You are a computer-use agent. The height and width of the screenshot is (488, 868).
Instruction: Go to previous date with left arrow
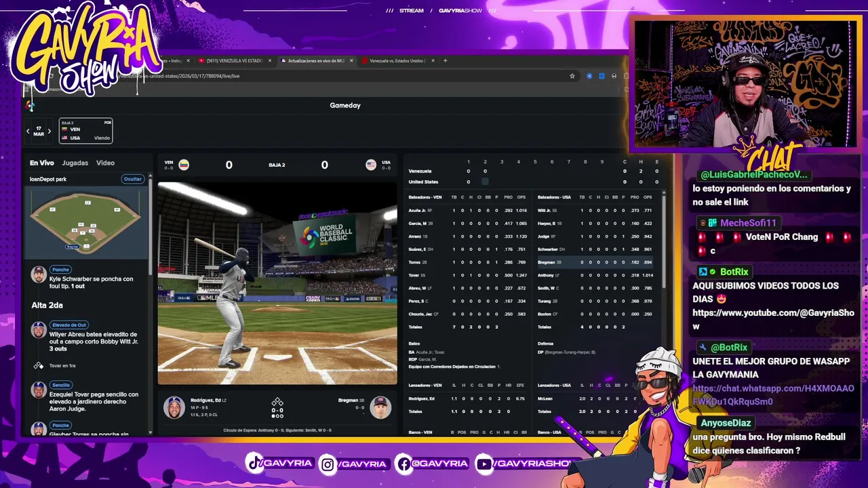pyautogui.click(x=28, y=131)
